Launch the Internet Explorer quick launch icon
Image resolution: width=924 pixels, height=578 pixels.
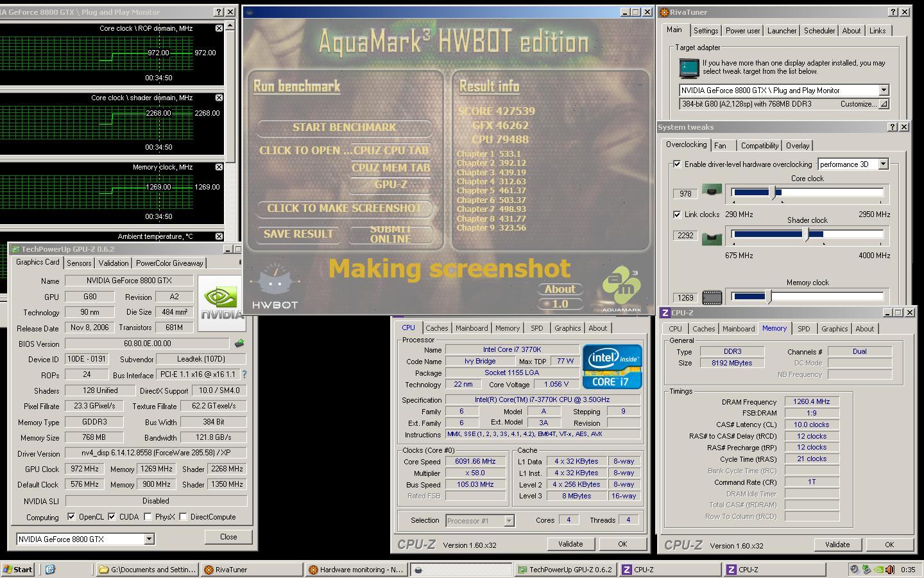[x=50, y=570]
